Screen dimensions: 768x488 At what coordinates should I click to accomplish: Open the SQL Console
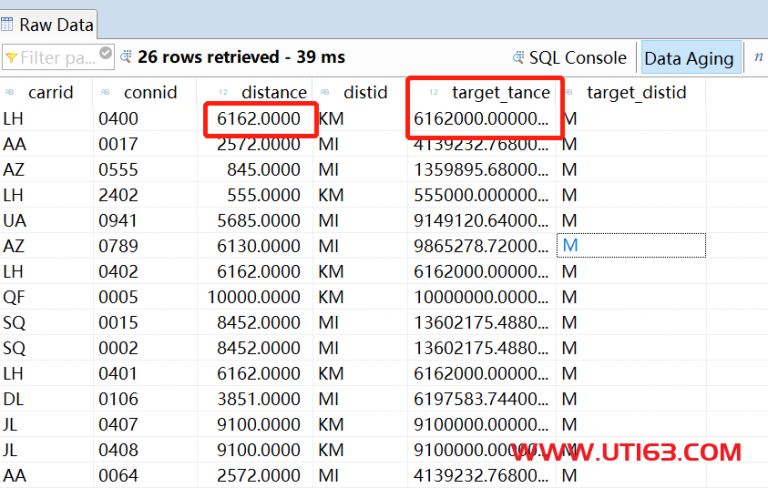(x=577, y=58)
